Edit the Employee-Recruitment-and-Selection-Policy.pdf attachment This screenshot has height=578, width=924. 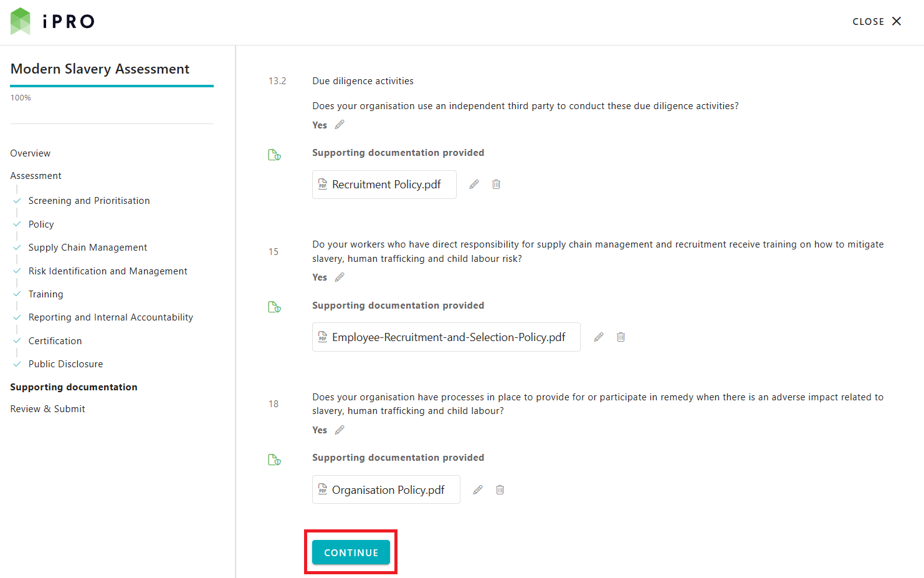pos(599,337)
